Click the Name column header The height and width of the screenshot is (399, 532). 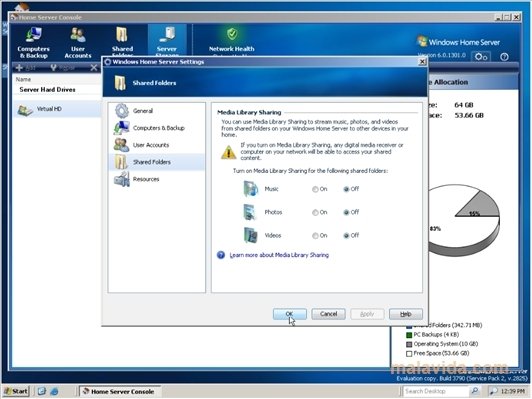[x=23, y=79]
